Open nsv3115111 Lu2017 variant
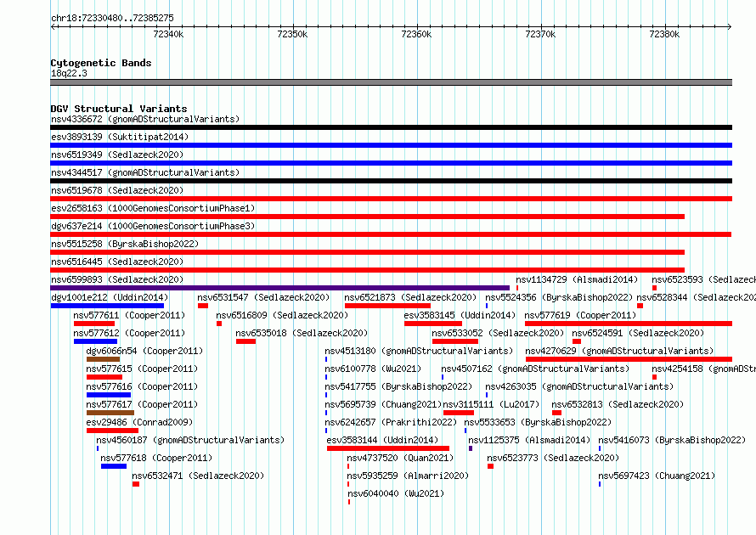 coord(491,404)
